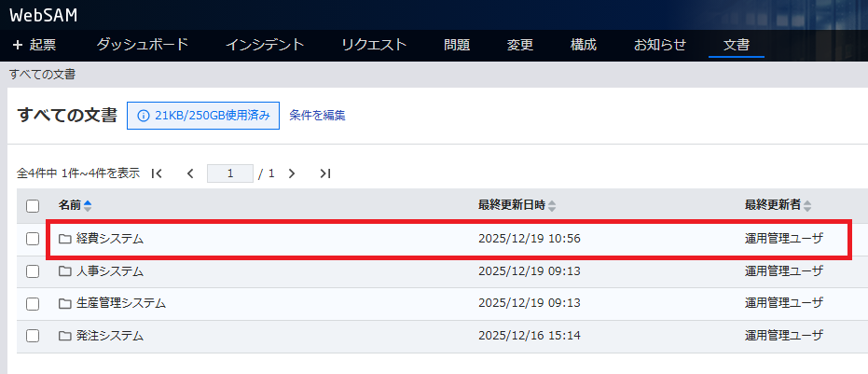868x374 pixels.
Task: Click the 条件を編集 link
Action: (317, 116)
